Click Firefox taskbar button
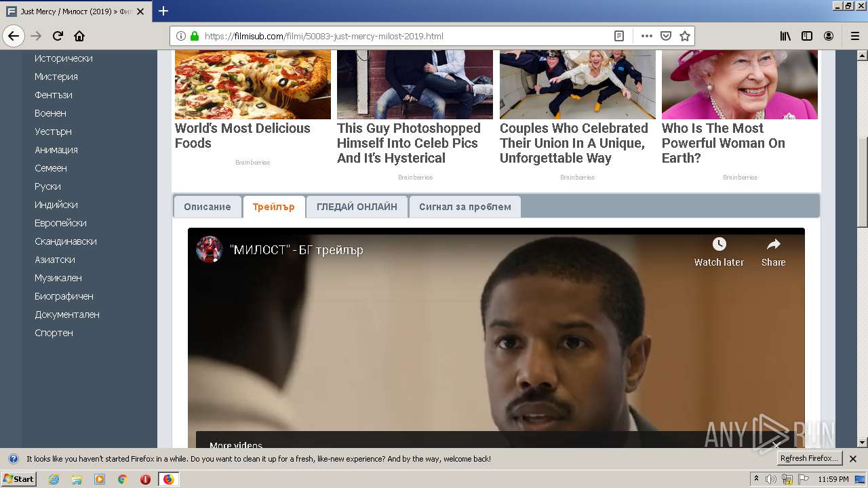 [168, 479]
